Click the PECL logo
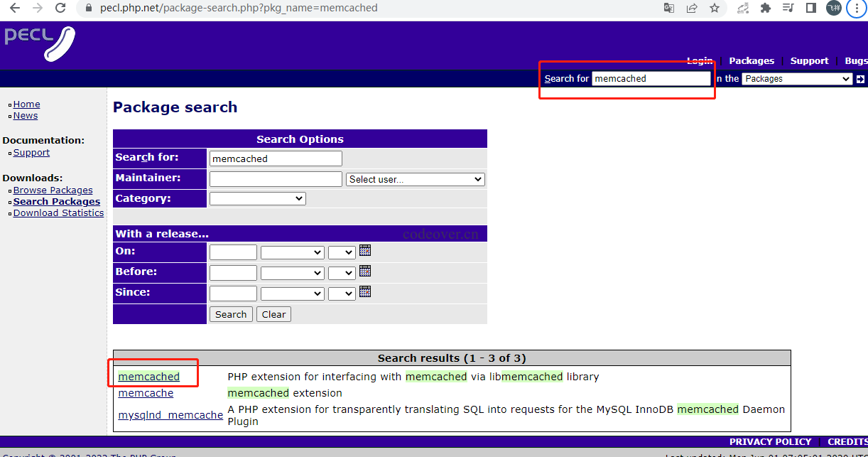 pos(40,42)
